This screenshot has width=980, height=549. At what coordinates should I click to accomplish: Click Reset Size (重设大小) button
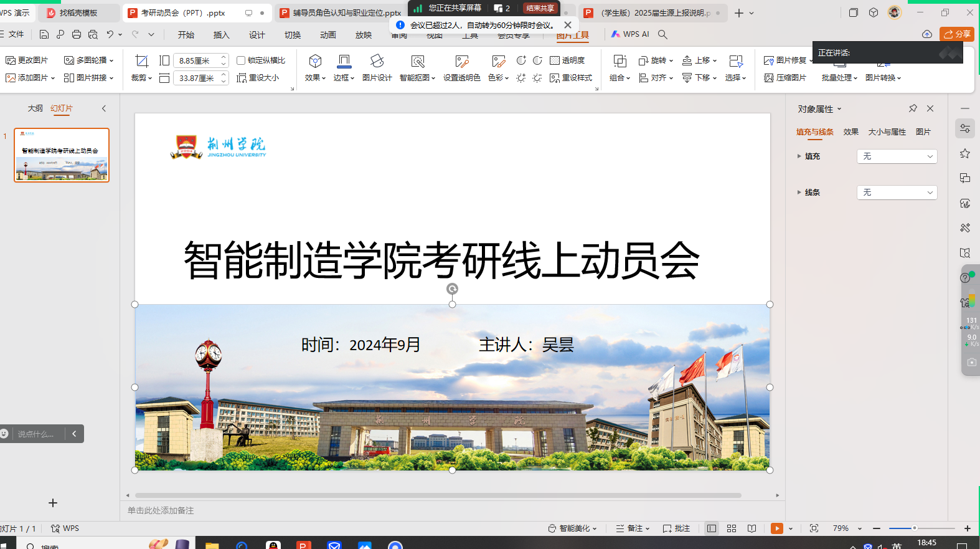(258, 78)
